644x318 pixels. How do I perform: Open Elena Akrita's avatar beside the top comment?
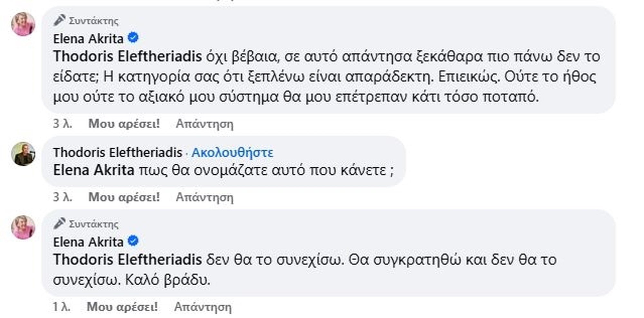[x=23, y=24]
